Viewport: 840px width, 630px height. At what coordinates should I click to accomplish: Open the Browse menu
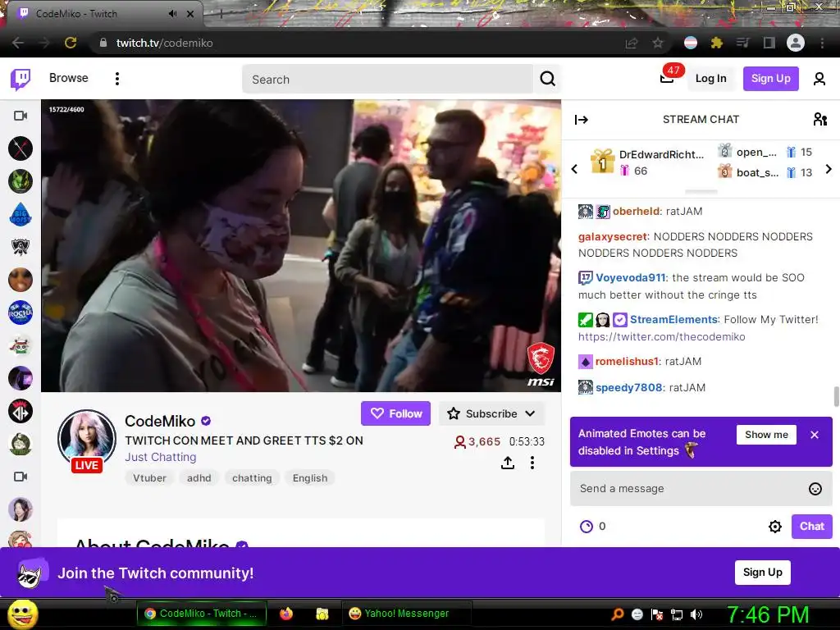pos(69,78)
